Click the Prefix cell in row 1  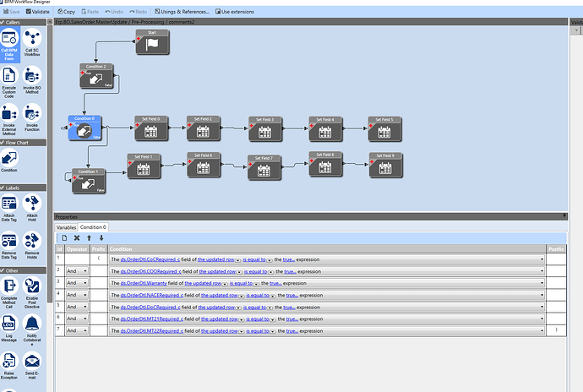99,259
